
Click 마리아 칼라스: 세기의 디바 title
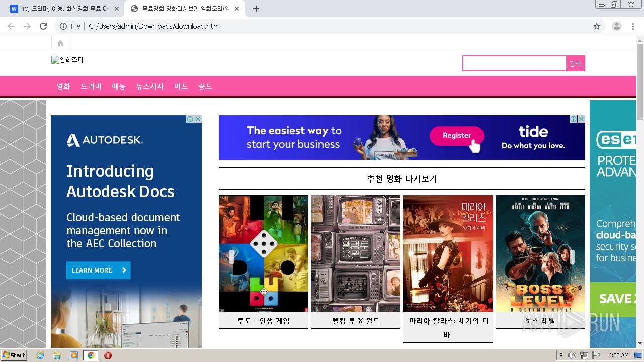pos(448,328)
